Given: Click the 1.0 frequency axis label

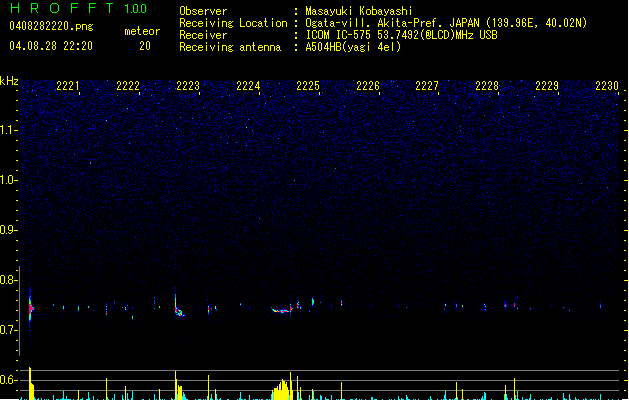Looking at the screenshot, I should coord(8,180).
